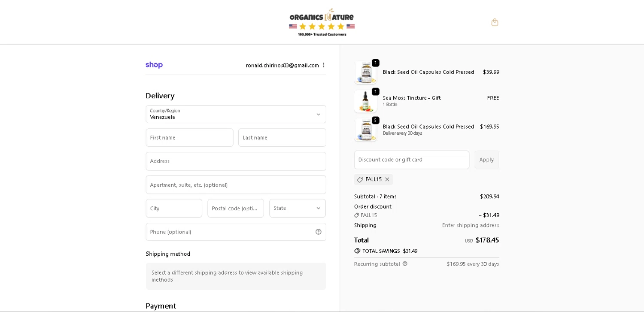644x312 pixels.
Task: Click the 100,000+ Trusted Customers text
Action: click(x=322, y=34)
